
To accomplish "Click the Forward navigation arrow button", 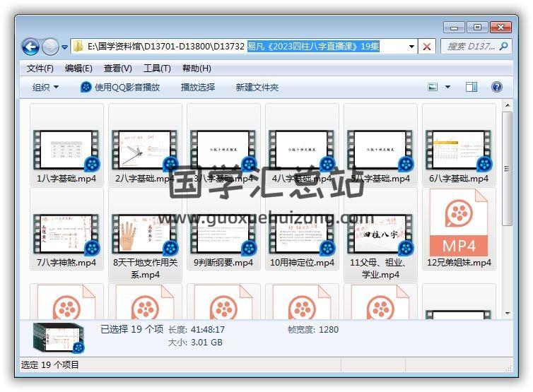I will pyautogui.click(x=50, y=47).
